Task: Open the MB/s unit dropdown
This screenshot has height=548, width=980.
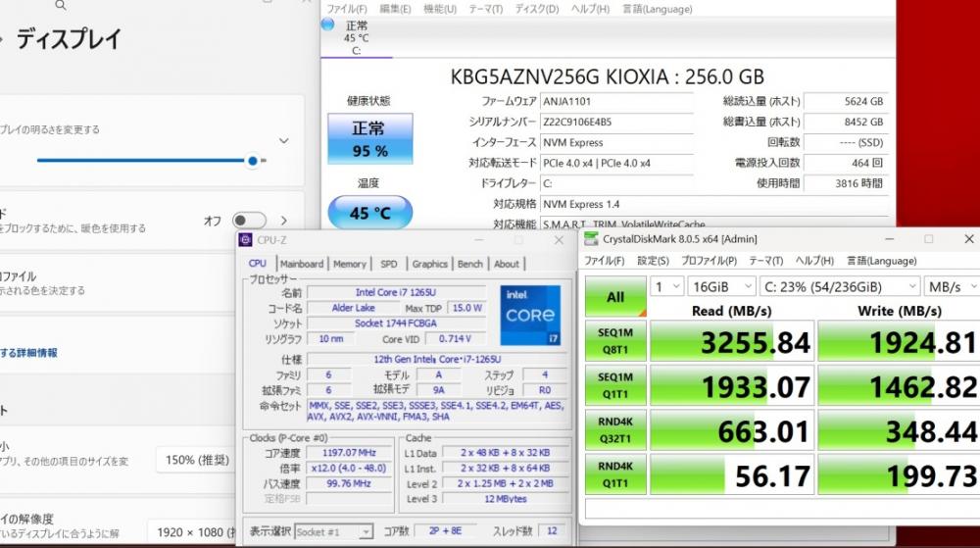Action: [x=950, y=286]
